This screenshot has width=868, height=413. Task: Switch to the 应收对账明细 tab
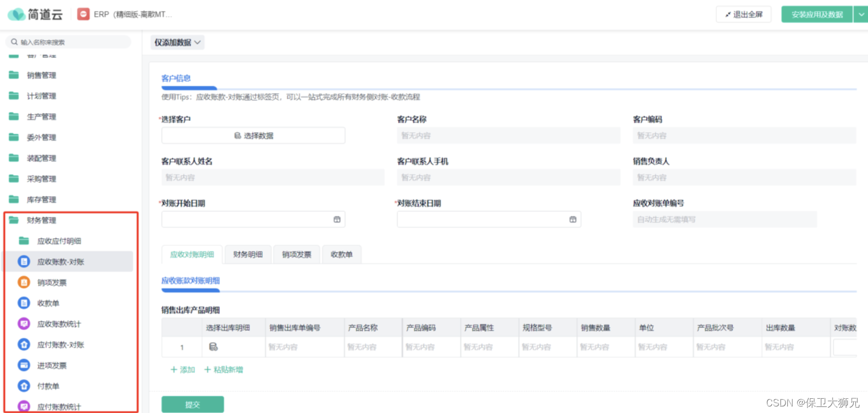pos(192,254)
